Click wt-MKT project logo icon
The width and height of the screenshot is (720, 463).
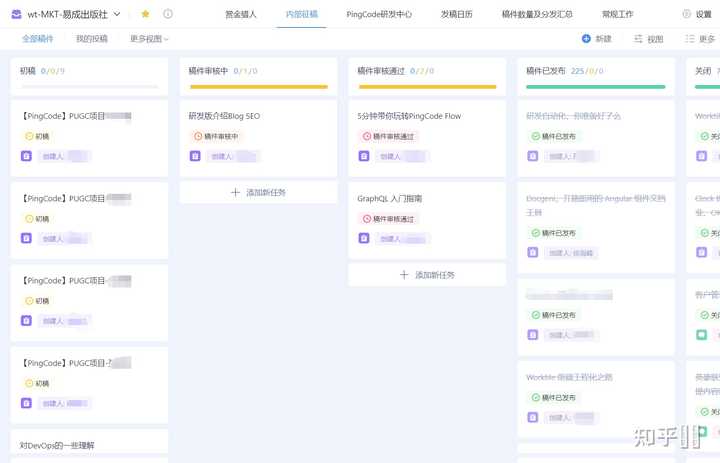click(16, 14)
